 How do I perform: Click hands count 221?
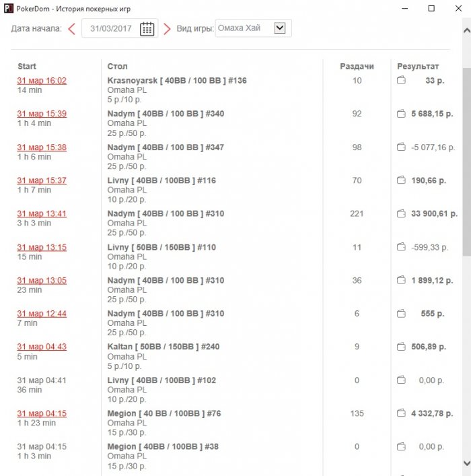[x=357, y=213]
